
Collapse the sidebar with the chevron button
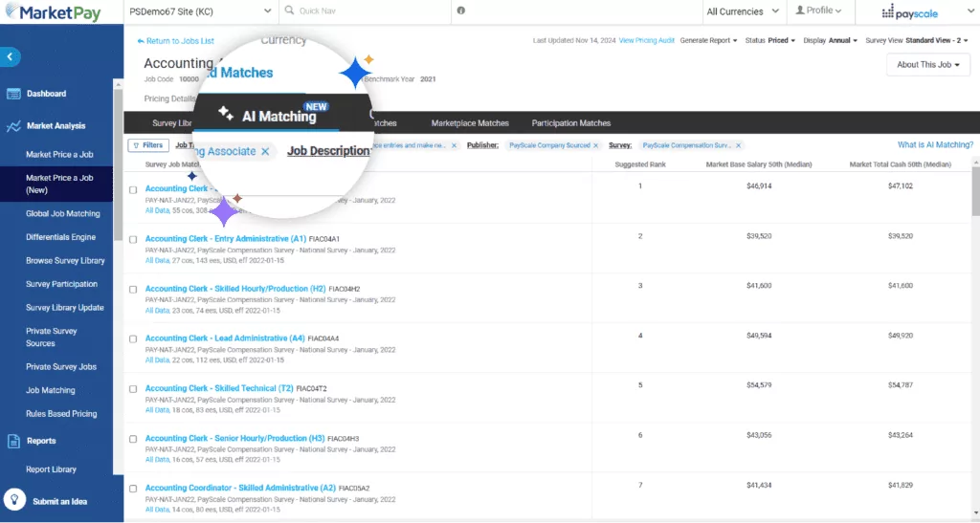tap(11, 57)
